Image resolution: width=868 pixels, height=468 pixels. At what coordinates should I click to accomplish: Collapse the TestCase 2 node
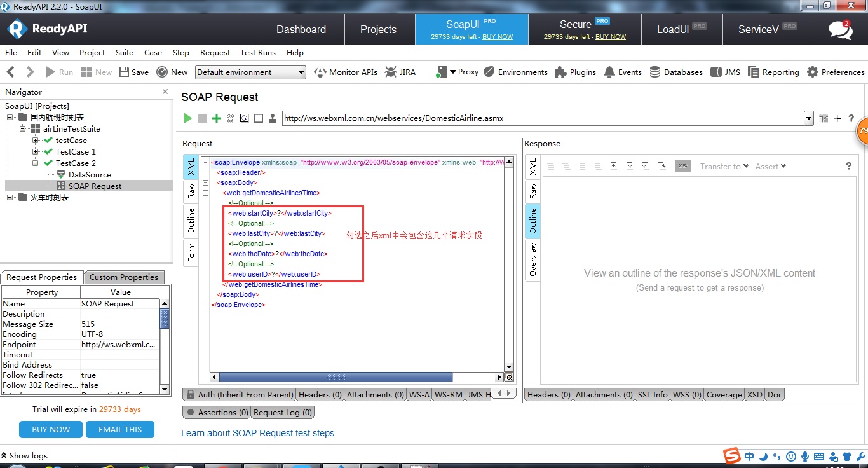pos(36,163)
